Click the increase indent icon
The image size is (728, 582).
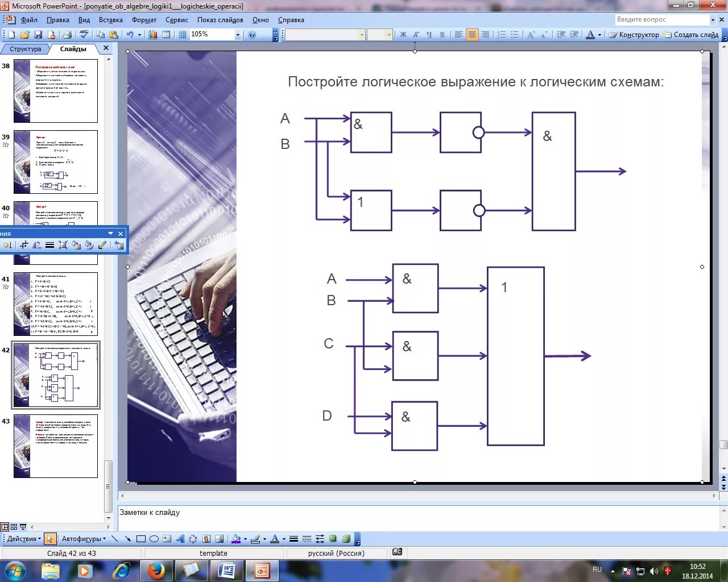pos(574,35)
